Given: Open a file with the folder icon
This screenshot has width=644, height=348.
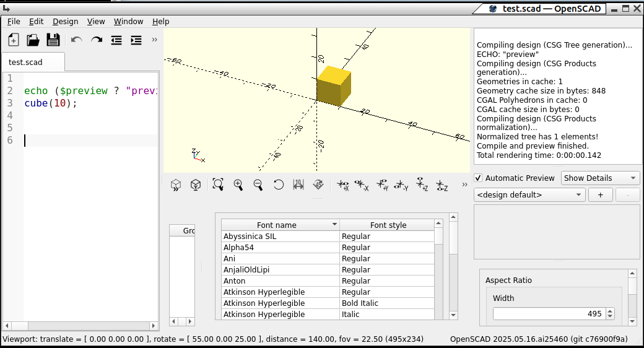Looking at the screenshot, I should (x=33, y=40).
